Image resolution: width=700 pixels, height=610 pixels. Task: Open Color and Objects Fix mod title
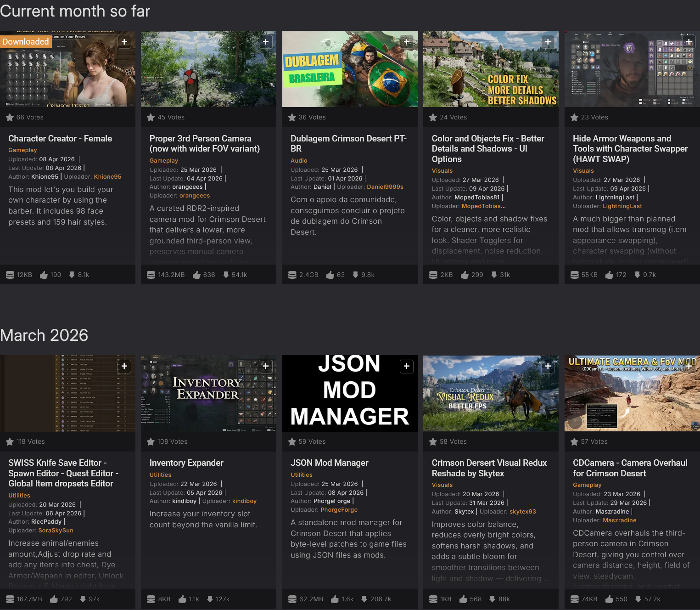[x=488, y=149]
